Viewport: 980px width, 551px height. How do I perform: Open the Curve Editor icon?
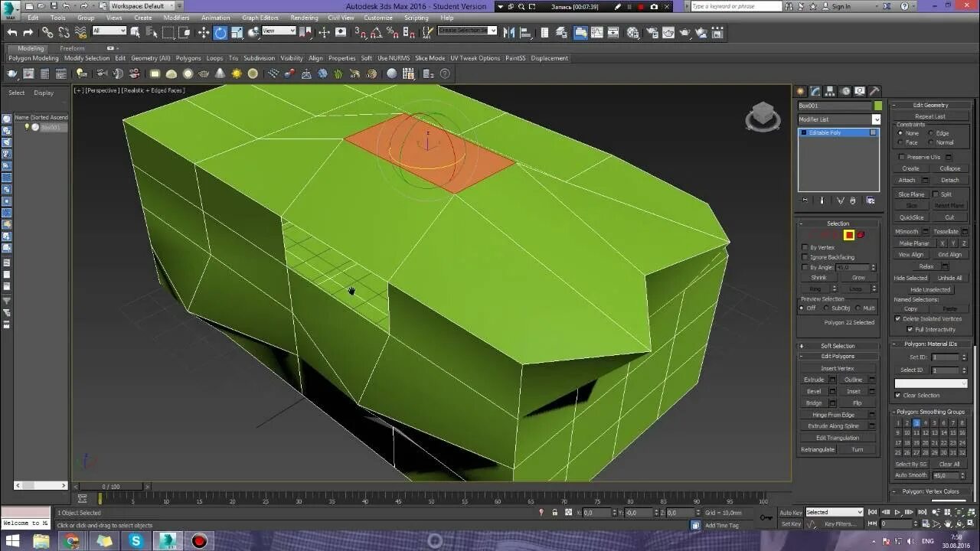coord(597,32)
